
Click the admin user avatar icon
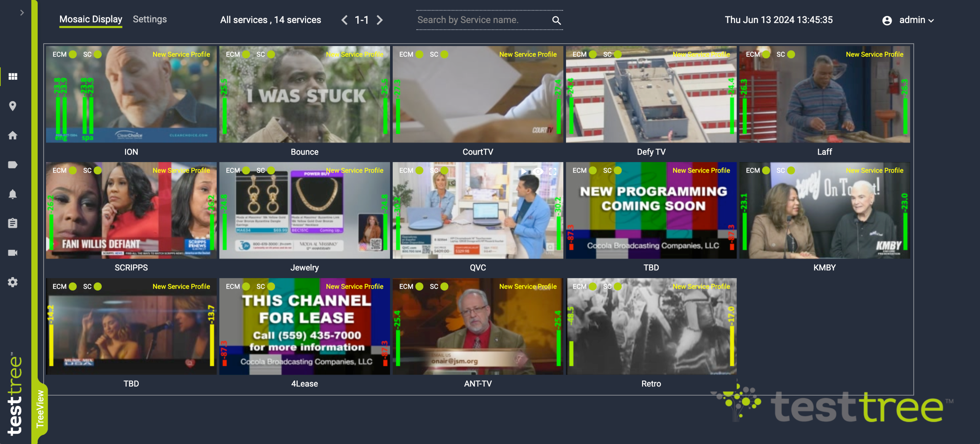pos(887,21)
